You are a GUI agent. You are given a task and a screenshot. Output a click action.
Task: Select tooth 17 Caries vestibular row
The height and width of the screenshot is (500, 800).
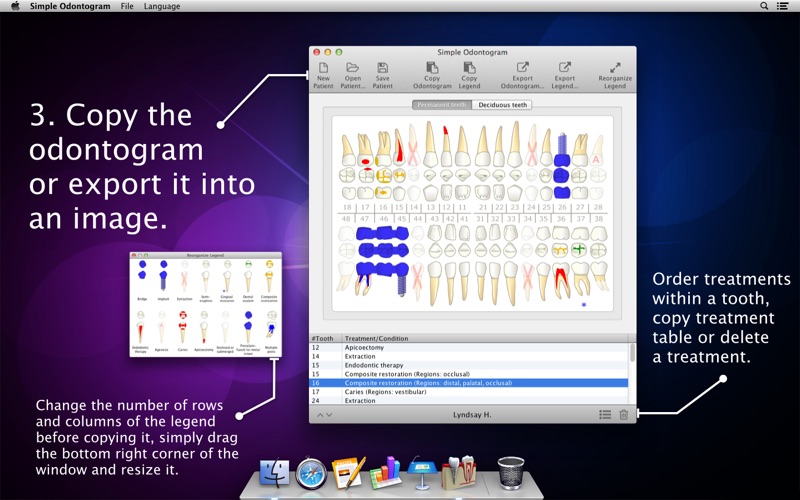pyautogui.click(x=469, y=392)
